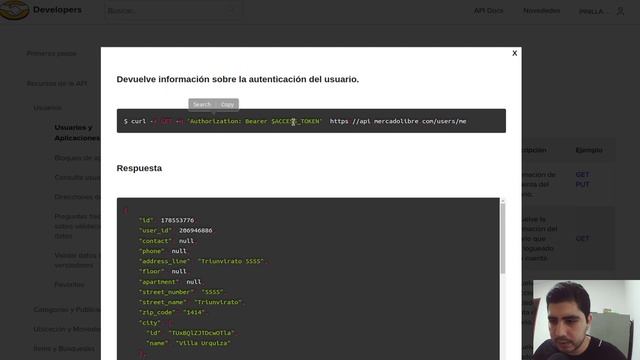This screenshot has width=640, height=360.
Task: Click the Mercado Libre Developers handshake logo
Action: 14,10
